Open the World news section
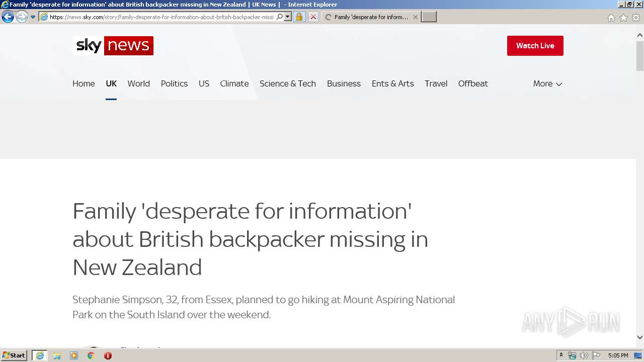This screenshot has width=644, height=362. coord(138,83)
